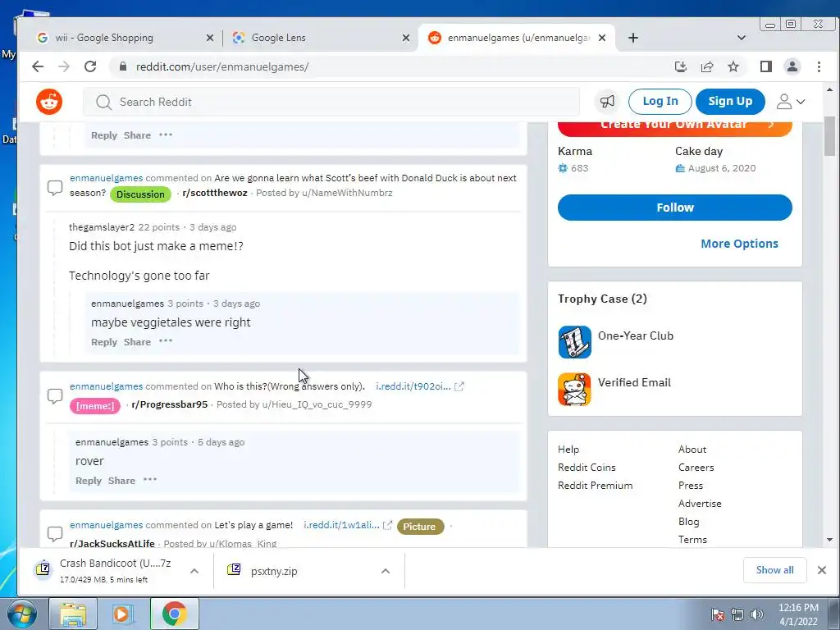Click the [meme:] flair tag
Image resolution: width=840 pixels, height=630 pixels.
(95, 405)
